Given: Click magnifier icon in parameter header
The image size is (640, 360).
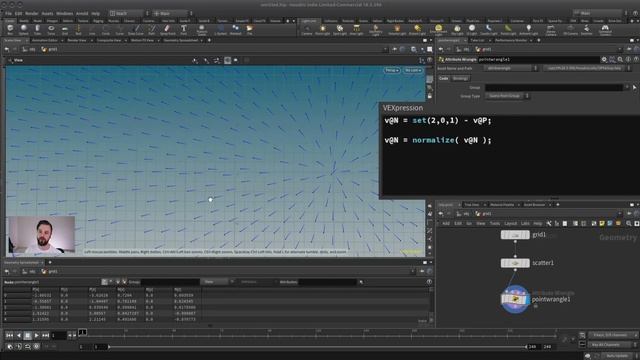Looking at the screenshot, I should click(620, 60).
